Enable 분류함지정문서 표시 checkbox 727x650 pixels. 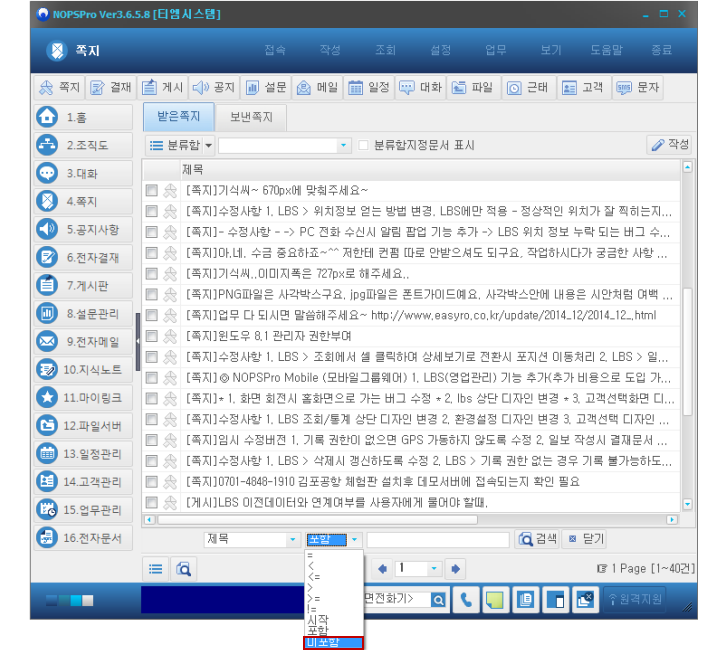pos(364,145)
